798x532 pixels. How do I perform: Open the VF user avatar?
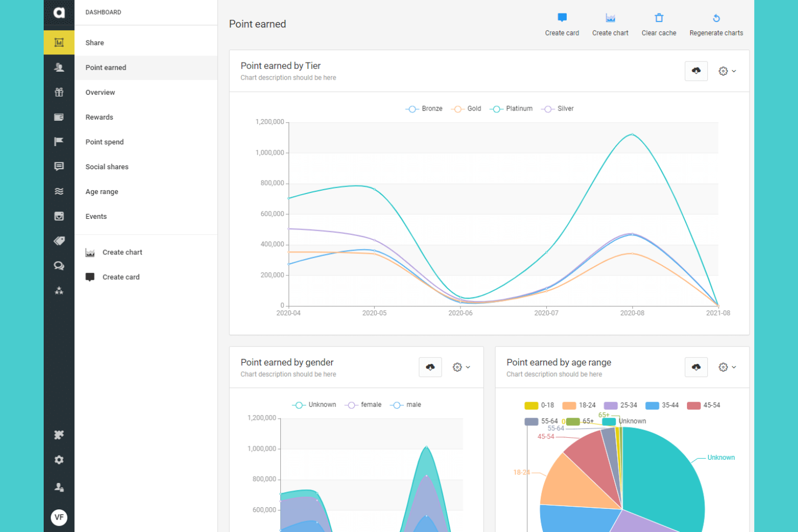59,517
